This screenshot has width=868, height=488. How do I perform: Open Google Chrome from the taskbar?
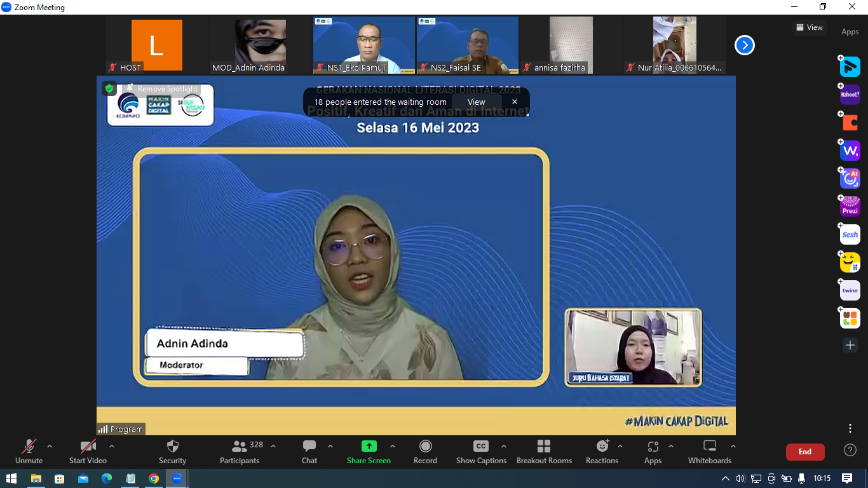coord(154,478)
